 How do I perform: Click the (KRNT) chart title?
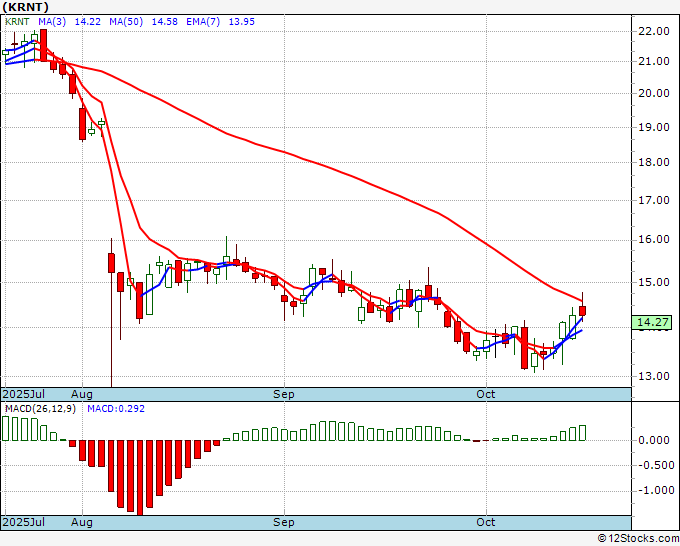(25, 7)
